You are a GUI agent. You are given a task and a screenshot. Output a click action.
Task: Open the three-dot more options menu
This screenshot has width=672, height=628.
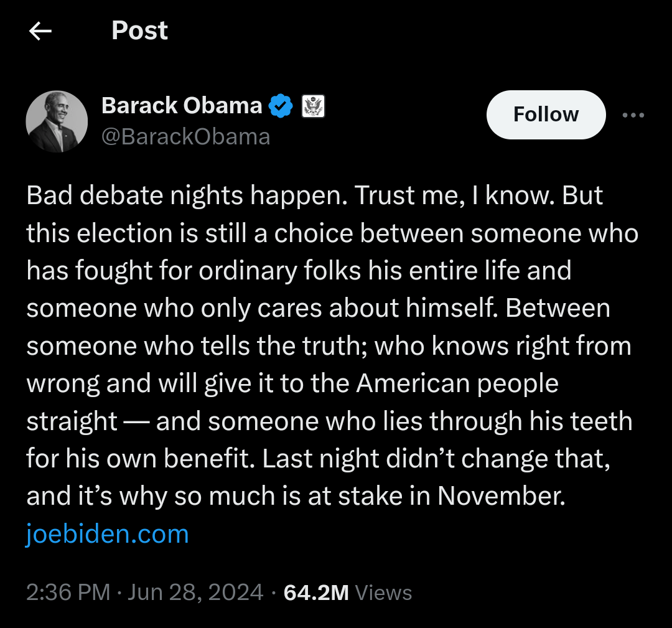(x=633, y=115)
